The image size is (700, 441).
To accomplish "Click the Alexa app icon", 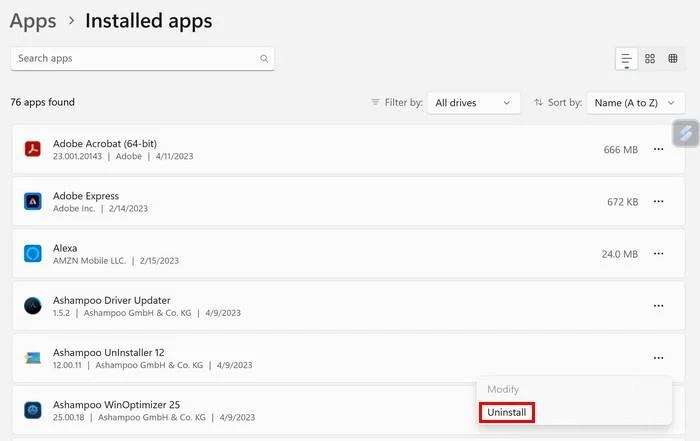I will (32, 254).
